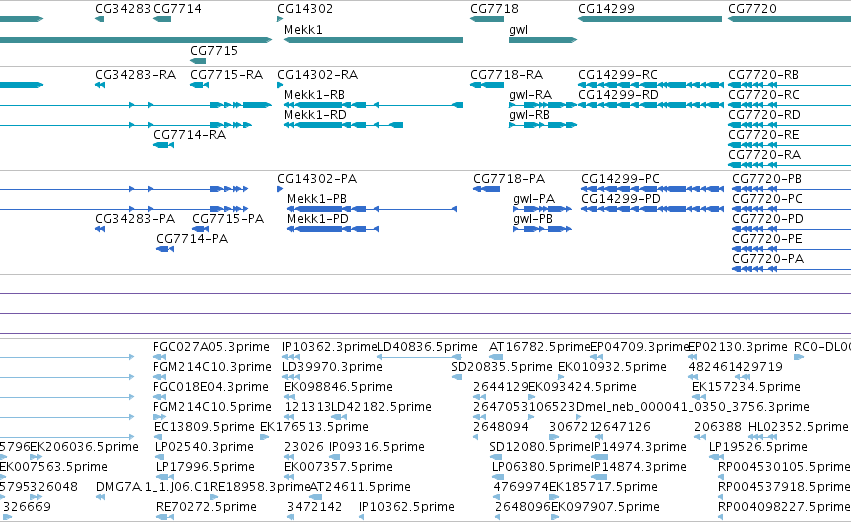Open transcript Mekk1-RD label
Screen dimensions: 851x522
tap(315, 115)
